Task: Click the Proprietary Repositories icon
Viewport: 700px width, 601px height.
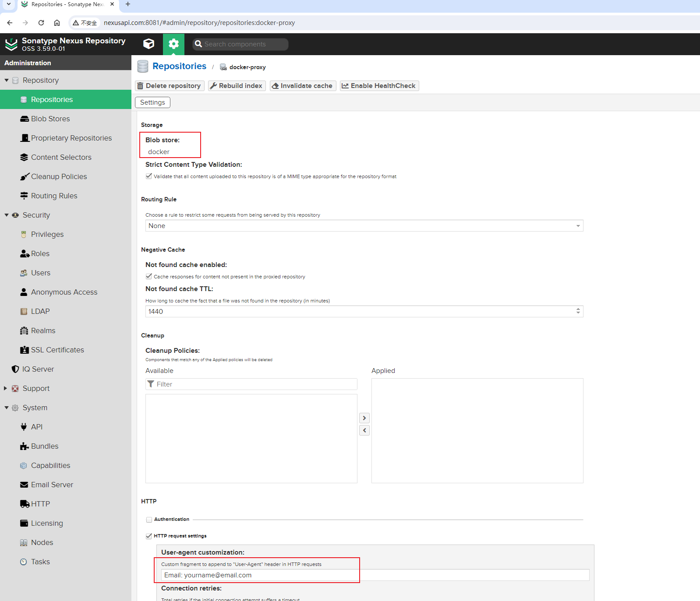Action: pos(25,138)
